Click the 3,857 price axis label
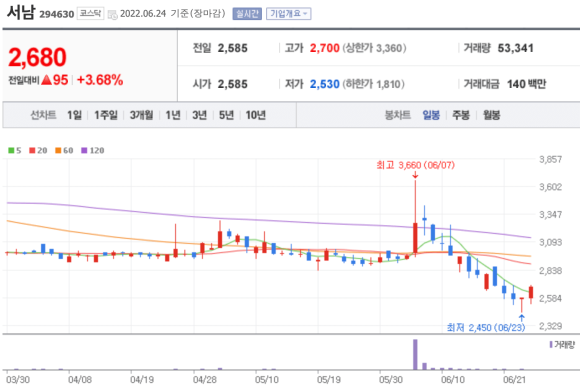This screenshot has width=580, height=388. 550,159
